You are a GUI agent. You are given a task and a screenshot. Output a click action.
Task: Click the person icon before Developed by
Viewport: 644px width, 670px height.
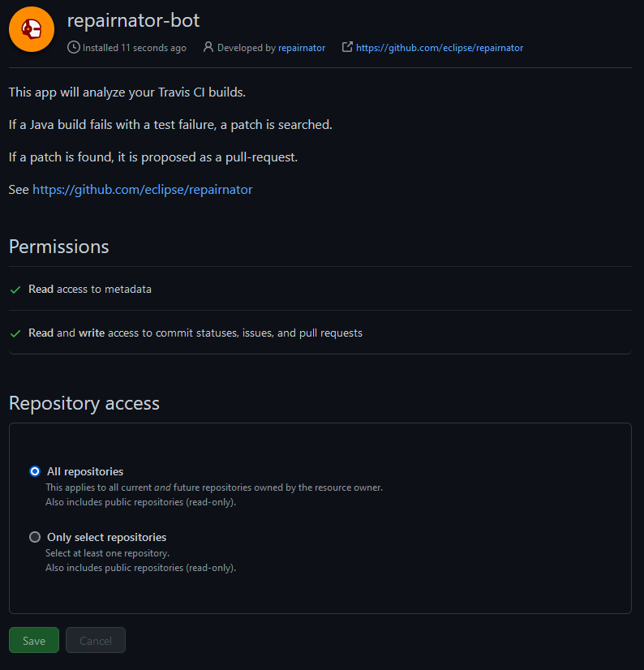pyautogui.click(x=208, y=47)
